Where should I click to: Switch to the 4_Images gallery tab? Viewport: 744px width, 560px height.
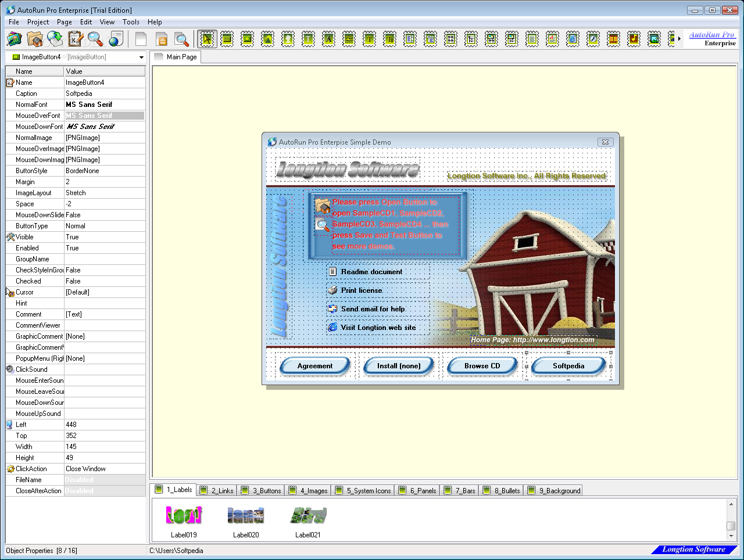(309, 491)
